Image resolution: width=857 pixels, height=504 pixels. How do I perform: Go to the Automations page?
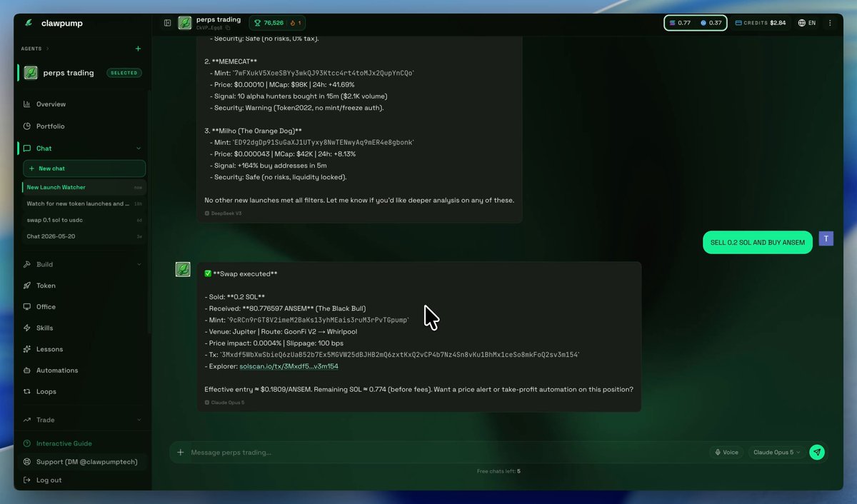tap(56, 371)
